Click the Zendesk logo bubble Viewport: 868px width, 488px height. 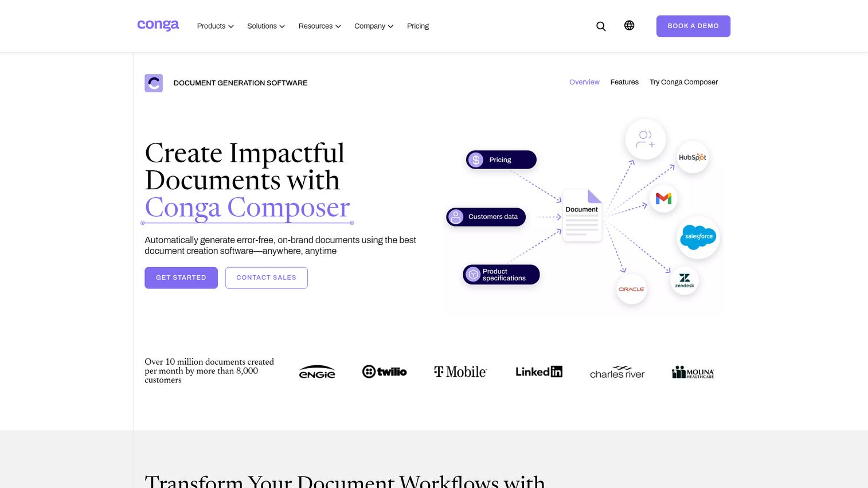[x=685, y=280]
